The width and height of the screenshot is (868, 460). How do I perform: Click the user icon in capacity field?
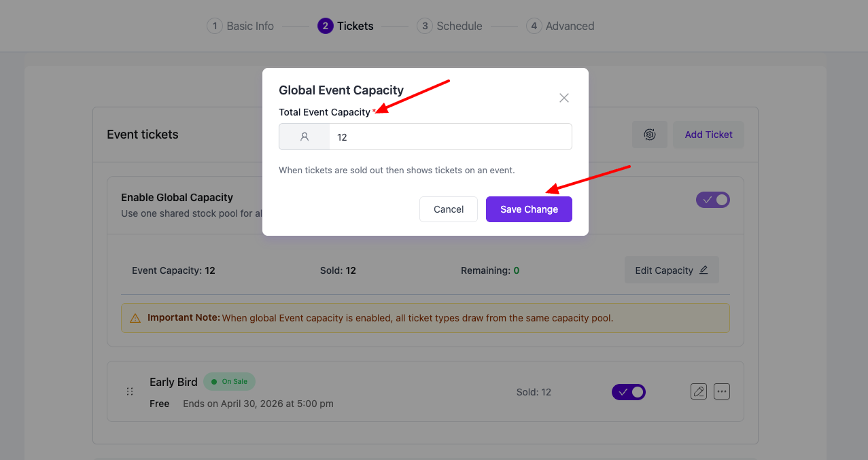pos(305,137)
